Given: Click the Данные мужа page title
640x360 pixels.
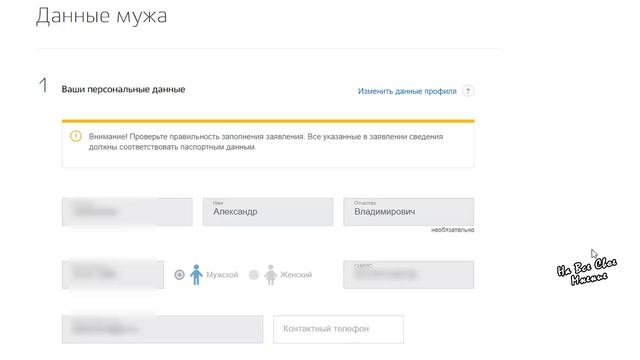Looking at the screenshot, I should tap(102, 17).
